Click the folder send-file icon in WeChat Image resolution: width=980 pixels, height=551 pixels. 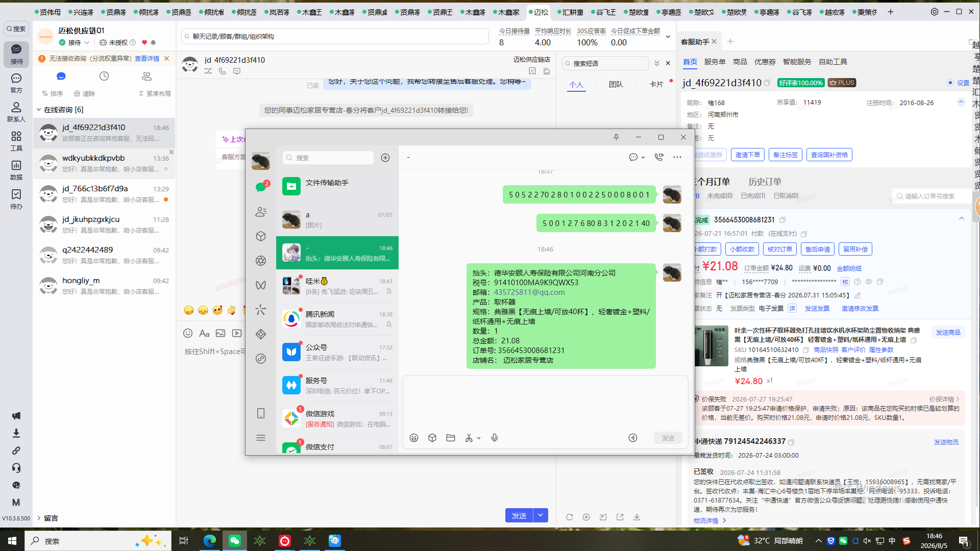click(x=451, y=438)
